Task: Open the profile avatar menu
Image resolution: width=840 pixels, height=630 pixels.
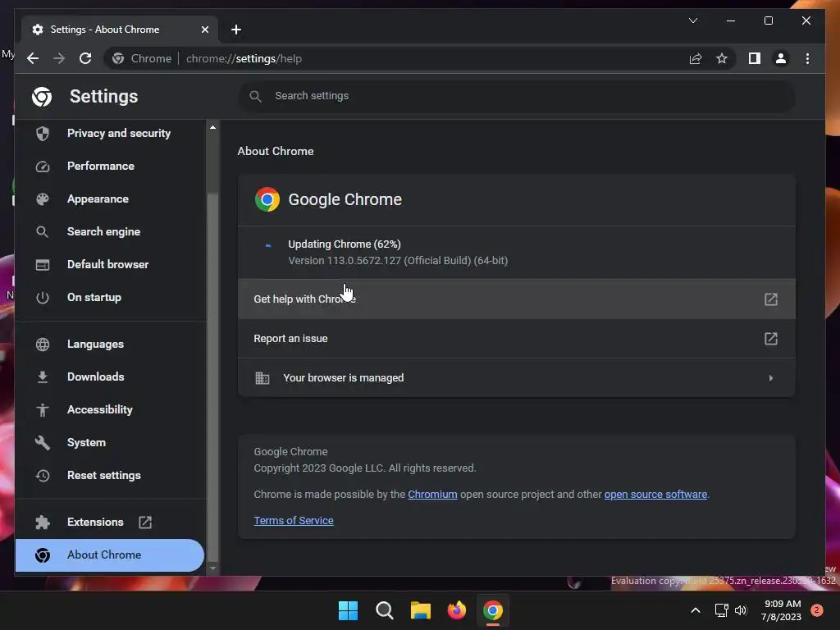Action: coord(781,58)
